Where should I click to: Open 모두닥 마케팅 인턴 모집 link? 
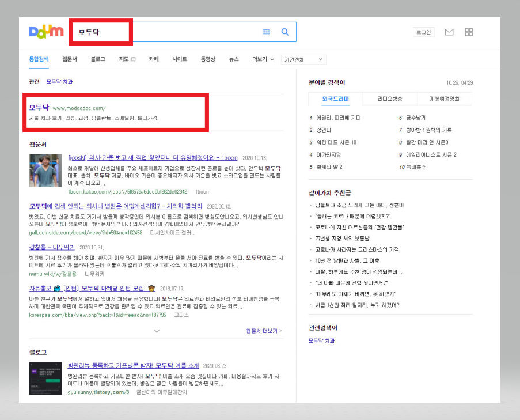(x=92, y=288)
